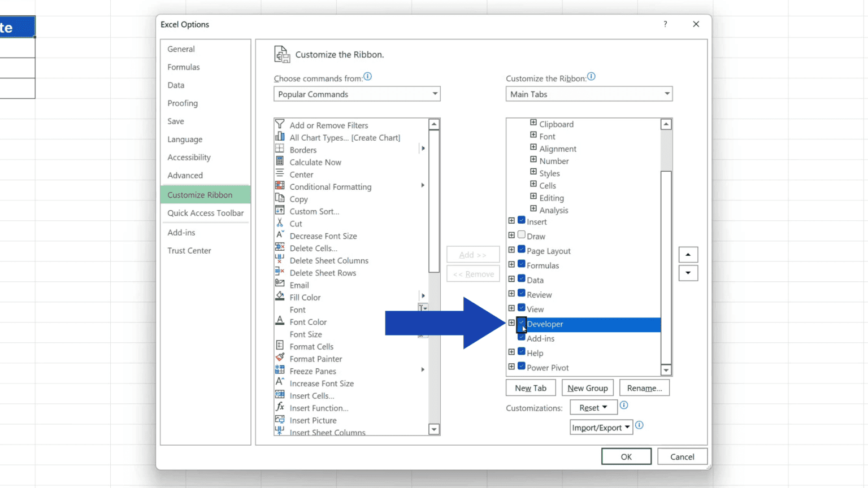Open the Add-ins category

206,233
